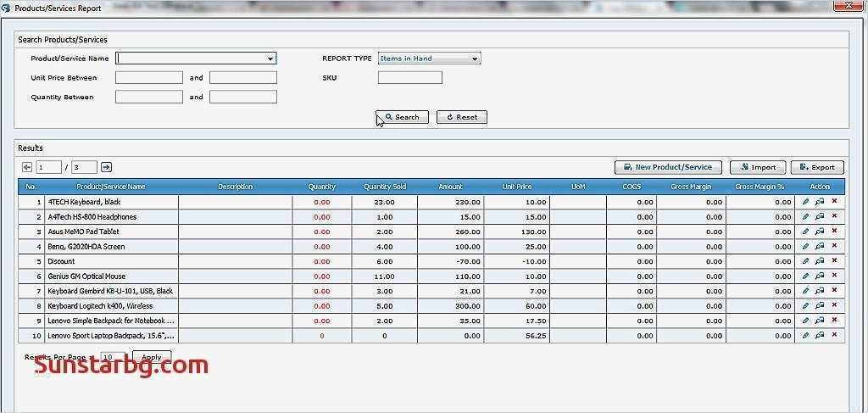The height and width of the screenshot is (413, 868).
Task: Delete the Genius GM Optical Mouse row
Action: (x=834, y=276)
